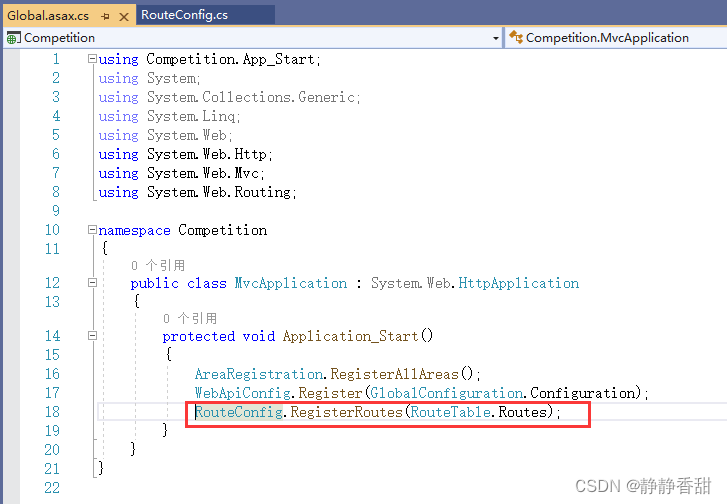Collapse the using directives block
The height and width of the screenshot is (504, 727).
tap(92, 59)
